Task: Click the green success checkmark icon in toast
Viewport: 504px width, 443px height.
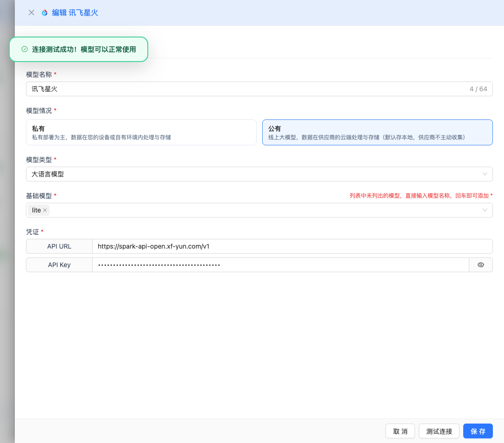Action: click(25, 49)
